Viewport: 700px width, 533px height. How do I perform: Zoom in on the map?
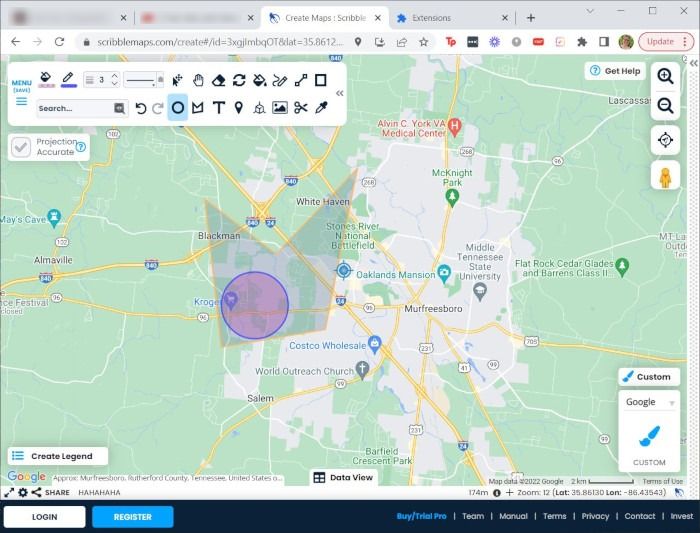click(x=665, y=76)
